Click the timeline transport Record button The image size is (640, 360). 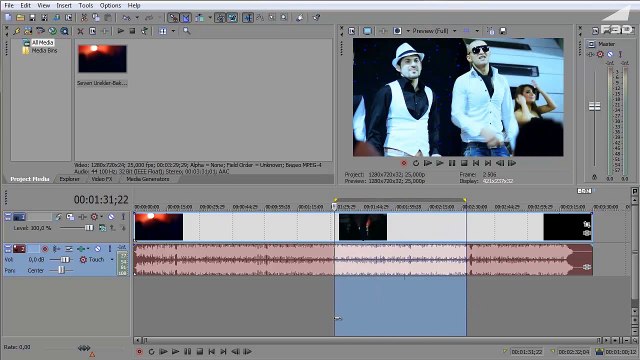140,351
